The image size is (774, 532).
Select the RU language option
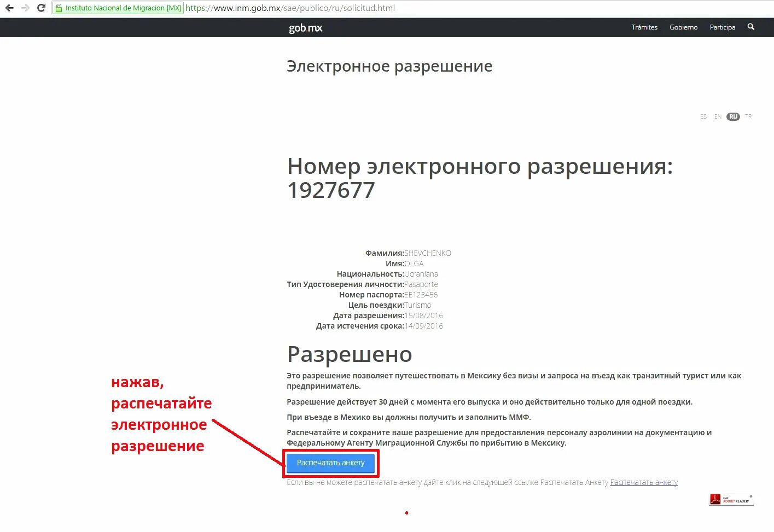click(733, 116)
